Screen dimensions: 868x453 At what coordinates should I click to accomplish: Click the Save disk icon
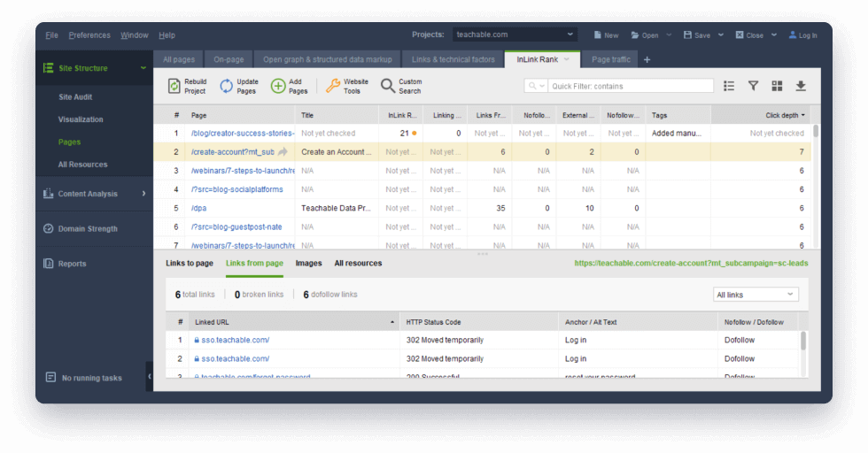pos(687,35)
